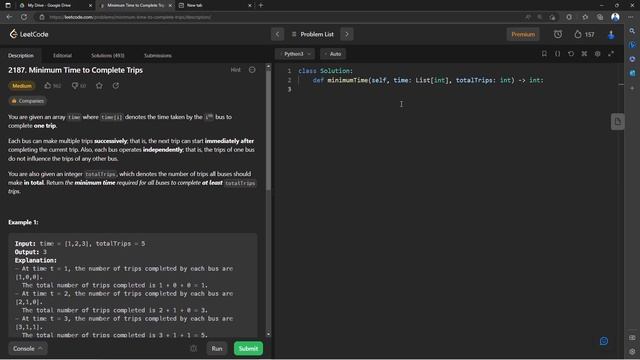Add Edge sidebar app plus icon
The width and height of the screenshot is (640, 360).
pyautogui.click(x=632, y=88)
